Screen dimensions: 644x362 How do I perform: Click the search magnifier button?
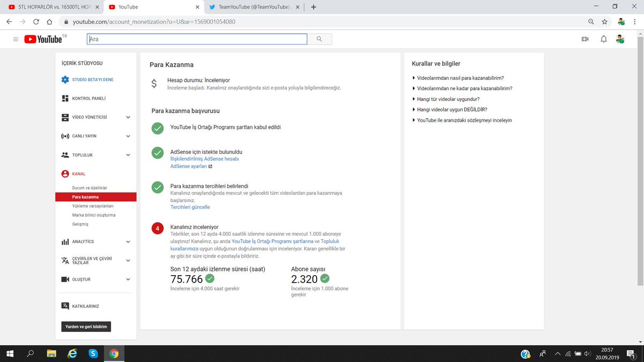[319, 39]
